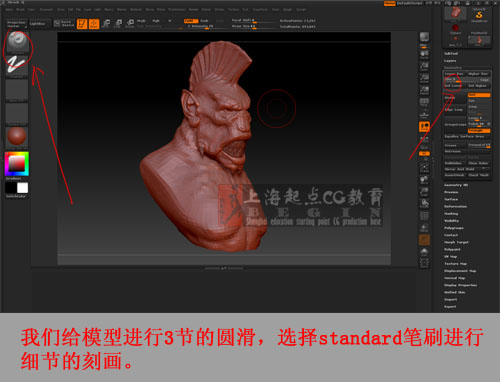
Task: Toggle Draw mode button
Action: point(94,24)
